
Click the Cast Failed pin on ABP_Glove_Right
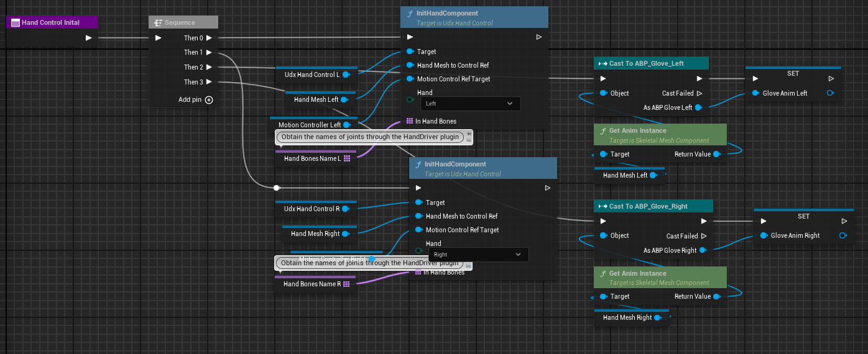click(x=704, y=236)
